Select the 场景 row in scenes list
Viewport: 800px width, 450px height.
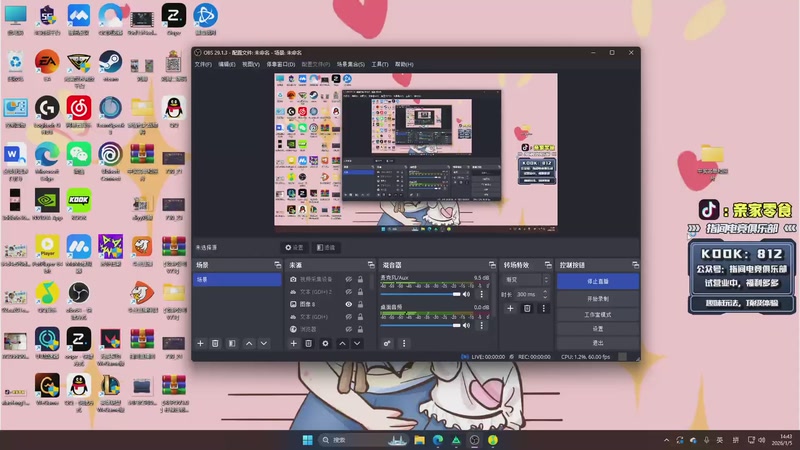(x=237, y=280)
